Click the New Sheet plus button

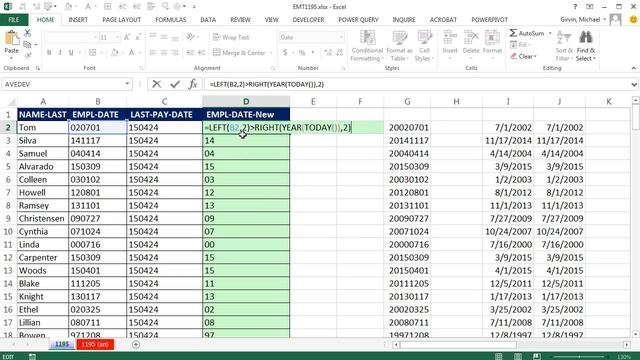tap(136, 344)
